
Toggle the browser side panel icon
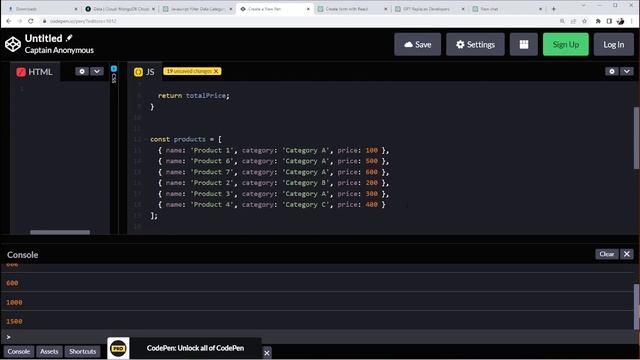pyautogui.click(x=609, y=21)
